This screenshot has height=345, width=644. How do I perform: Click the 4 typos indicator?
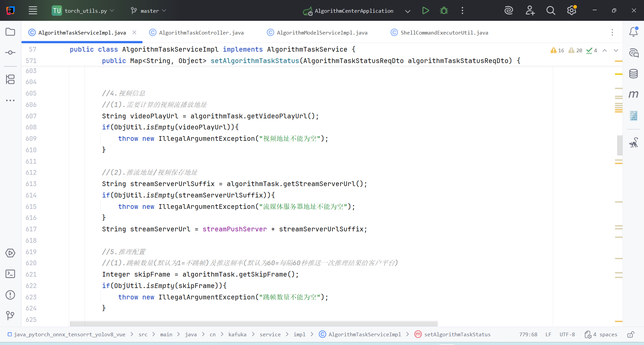point(592,50)
